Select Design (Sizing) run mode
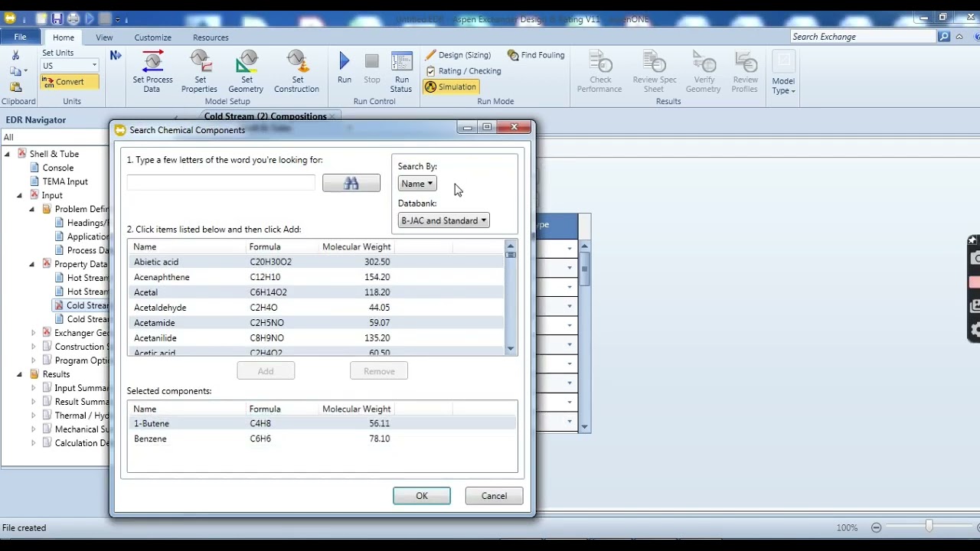 pos(458,55)
